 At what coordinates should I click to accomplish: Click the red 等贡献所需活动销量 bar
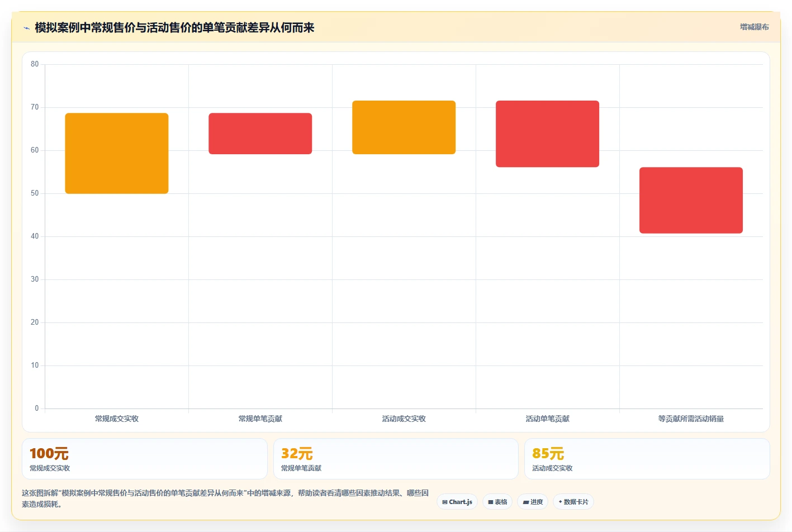click(x=691, y=200)
